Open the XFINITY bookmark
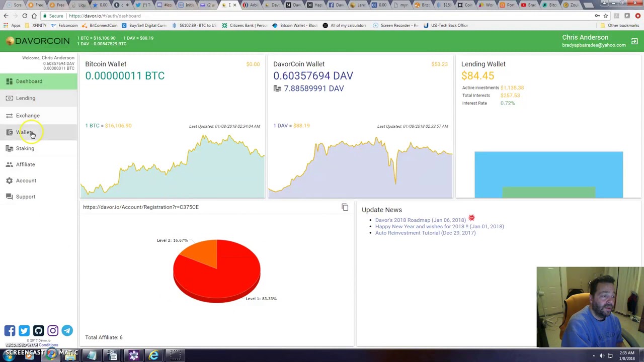 pyautogui.click(x=36, y=25)
